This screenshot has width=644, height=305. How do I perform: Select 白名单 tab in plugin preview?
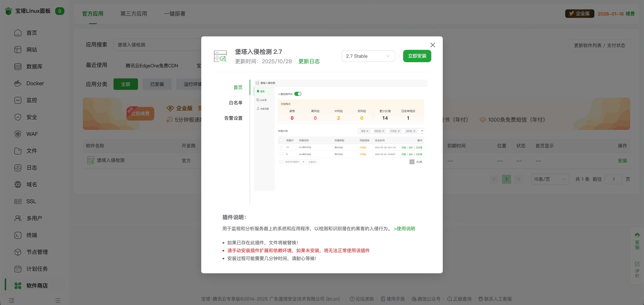click(x=236, y=103)
